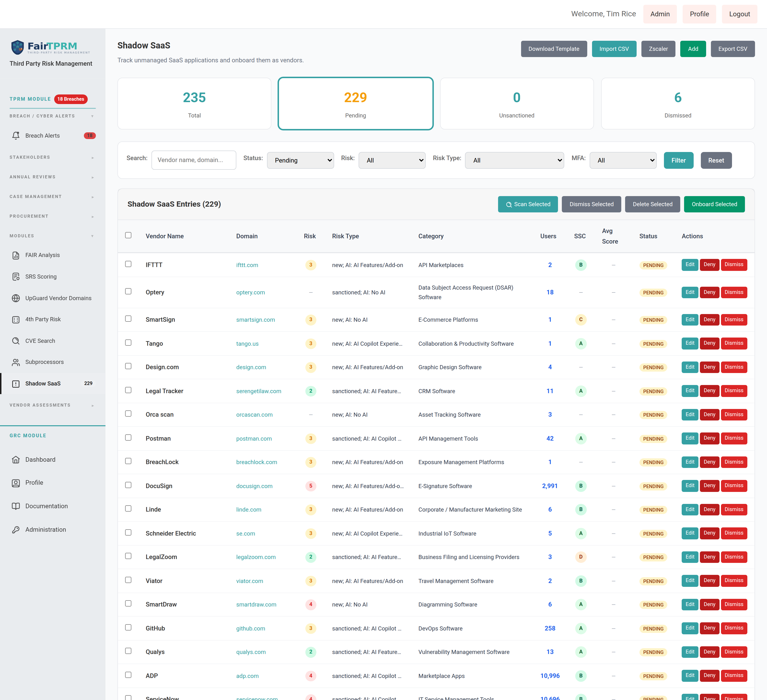This screenshot has width=767, height=700.
Task: Open Breach Alerts bell icon
Action: click(16, 136)
